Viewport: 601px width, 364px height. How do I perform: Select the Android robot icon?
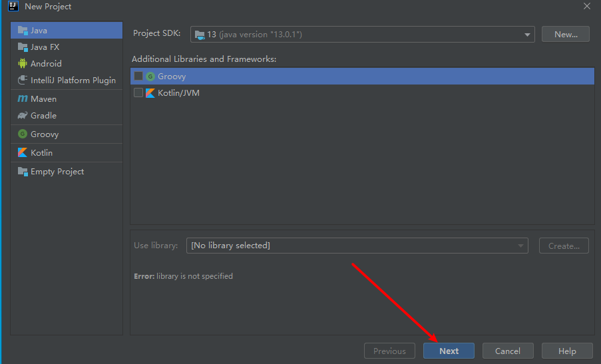tap(23, 64)
